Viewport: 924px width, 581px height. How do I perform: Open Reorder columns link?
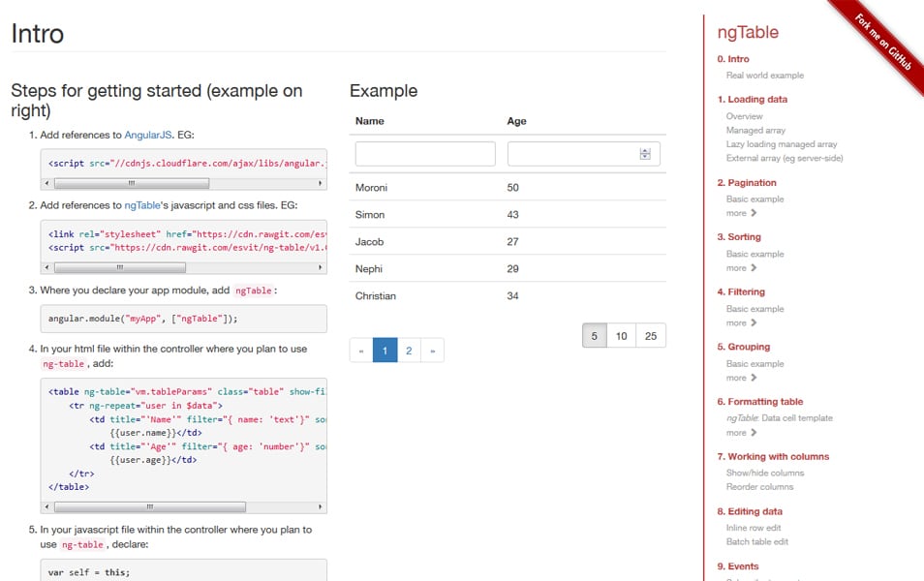click(x=759, y=487)
